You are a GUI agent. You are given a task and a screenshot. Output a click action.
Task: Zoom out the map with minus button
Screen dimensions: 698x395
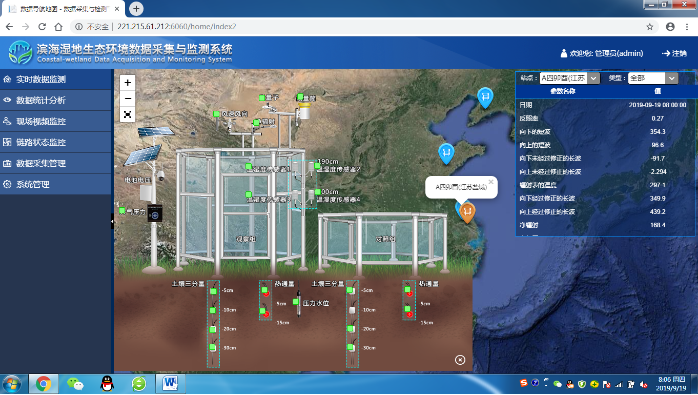(127, 98)
